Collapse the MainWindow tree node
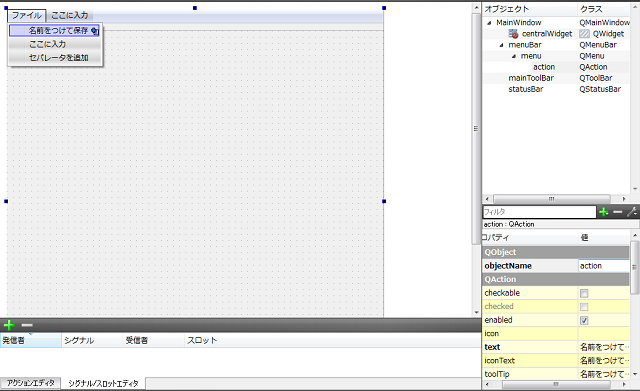This screenshot has height=391, width=640. pos(489,23)
